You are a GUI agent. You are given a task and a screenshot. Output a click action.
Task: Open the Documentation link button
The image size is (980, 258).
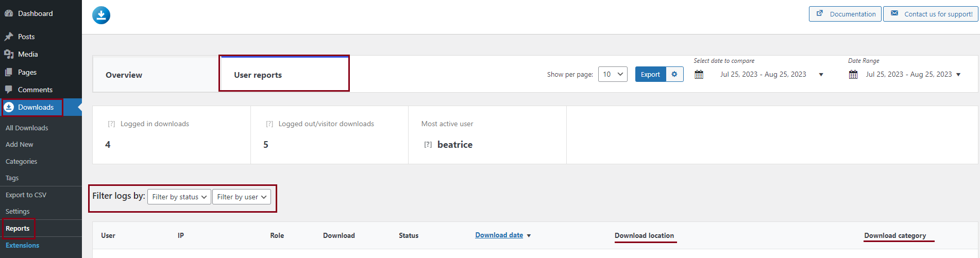(x=846, y=14)
